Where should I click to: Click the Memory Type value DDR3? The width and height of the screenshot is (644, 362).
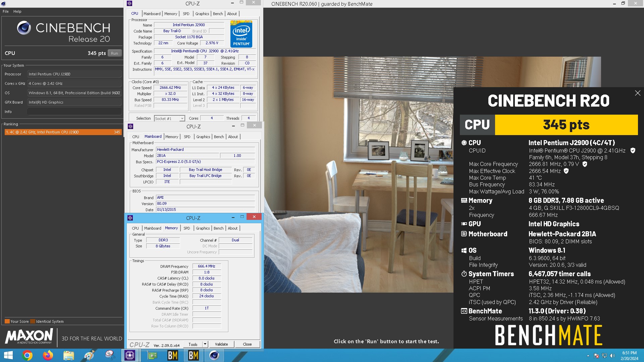click(x=163, y=240)
